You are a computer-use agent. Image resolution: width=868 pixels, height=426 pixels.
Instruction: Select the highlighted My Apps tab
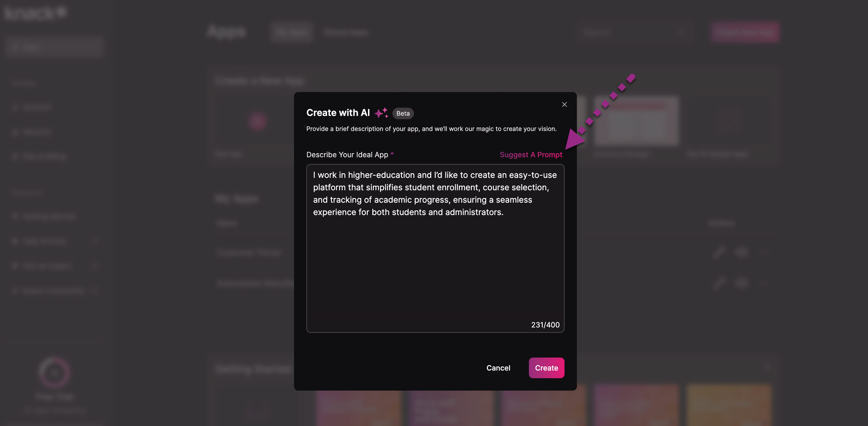point(291,32)
